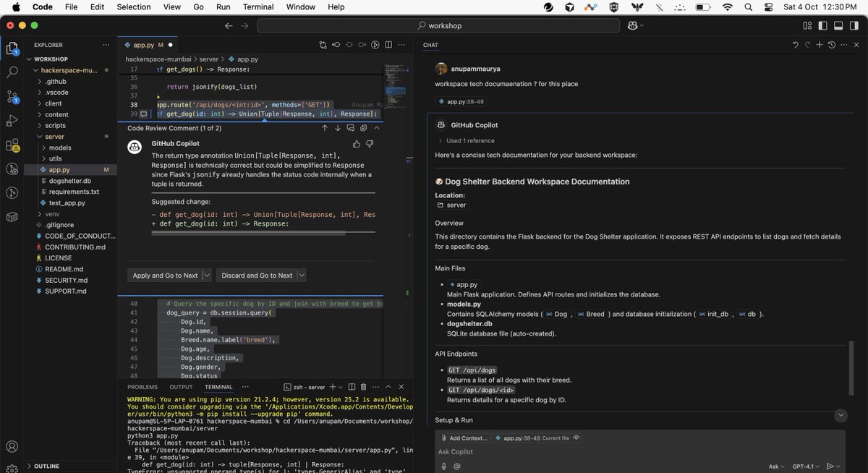Open Spotlight search in menu bar
Screen dimensions: 868x473
pyautogui.click(x=749, y=7)
